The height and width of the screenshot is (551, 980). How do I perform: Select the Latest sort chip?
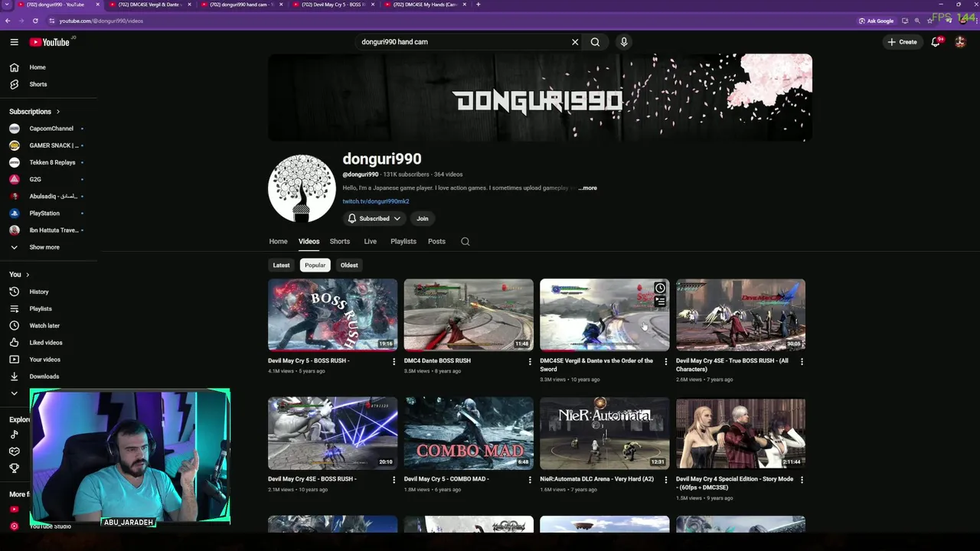[281, 265]
